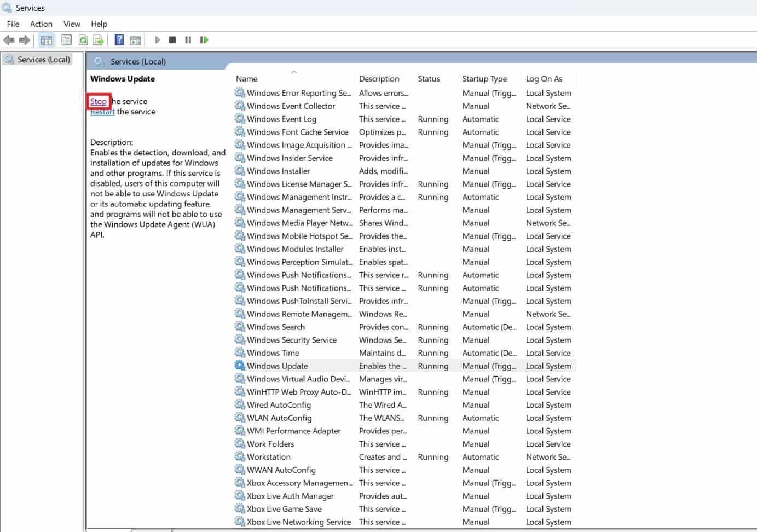The image size is (757, 532).
Task: Open the Properties toolbar icon
Action: (67, 40)
